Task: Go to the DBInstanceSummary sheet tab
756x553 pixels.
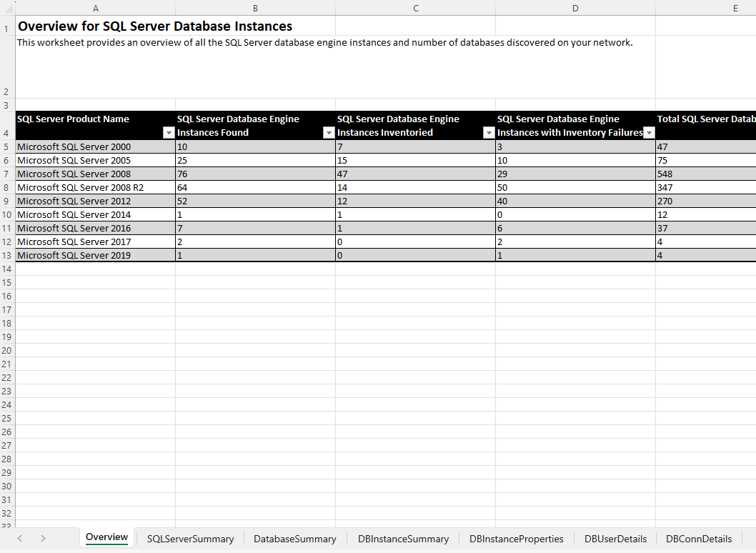Action: click(403, 539)
